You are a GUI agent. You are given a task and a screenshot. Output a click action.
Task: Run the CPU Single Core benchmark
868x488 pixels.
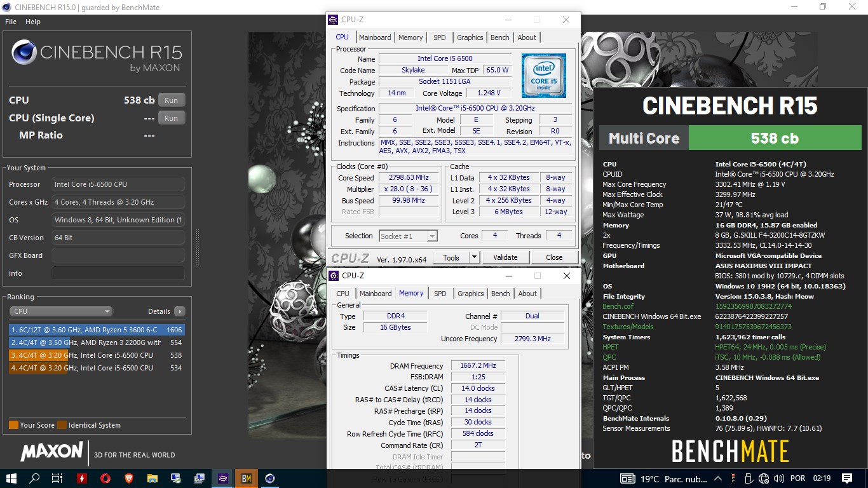pyautogui.click(x=172, y=118)
